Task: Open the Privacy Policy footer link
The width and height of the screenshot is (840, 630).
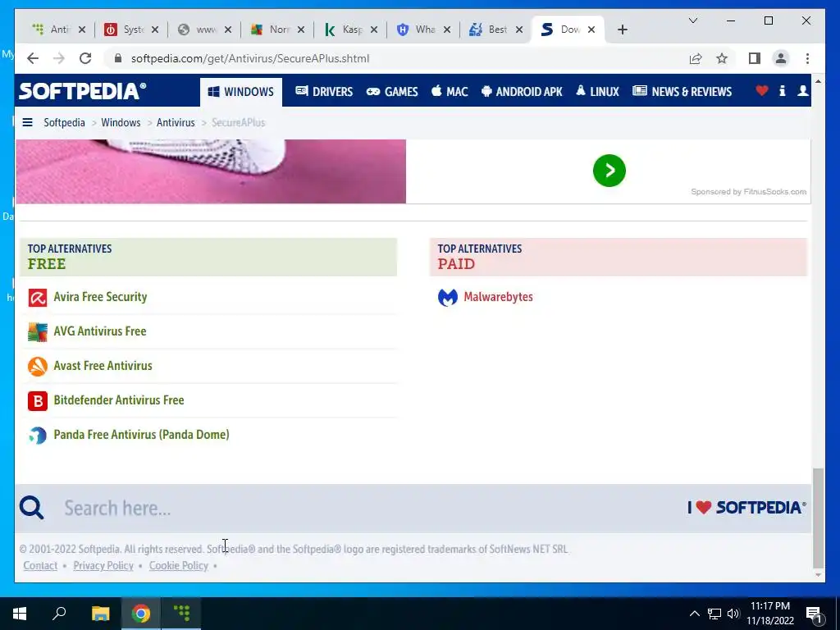Action: click(x=103, y=566)
